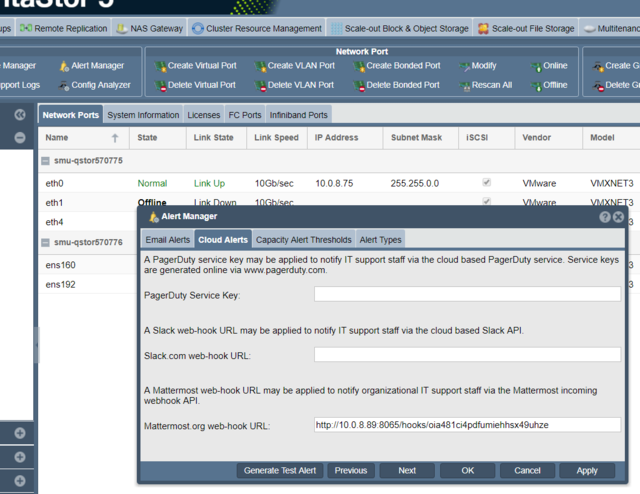Open the NAS Gateway section
Screen dimensions: 640x494
click(149, 29)
